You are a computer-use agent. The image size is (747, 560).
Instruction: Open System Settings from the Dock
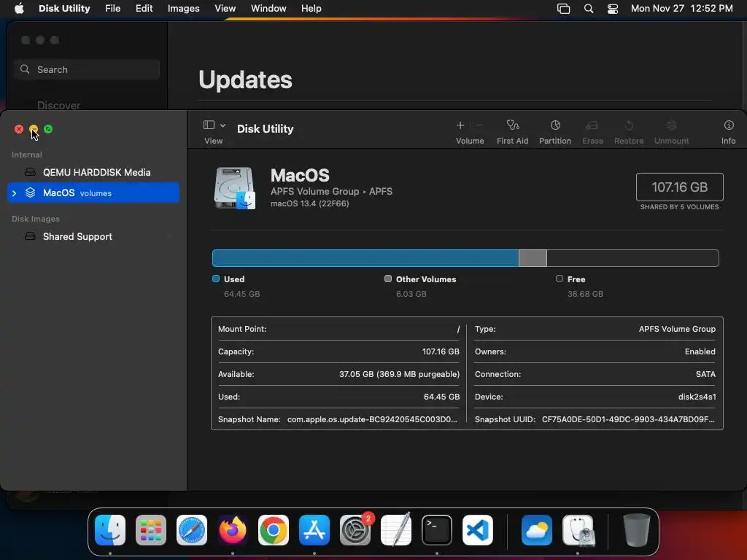355,530
